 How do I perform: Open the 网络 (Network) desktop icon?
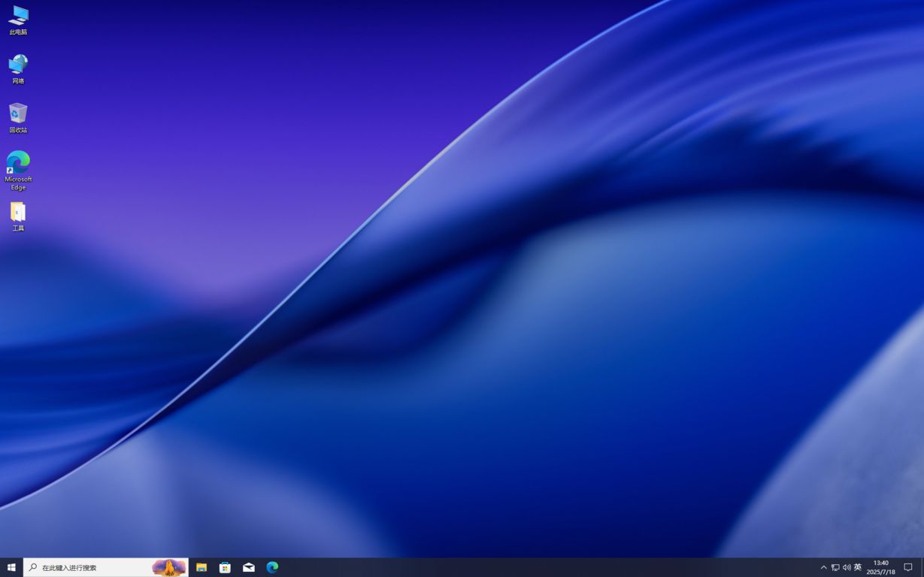pos(17,67)
